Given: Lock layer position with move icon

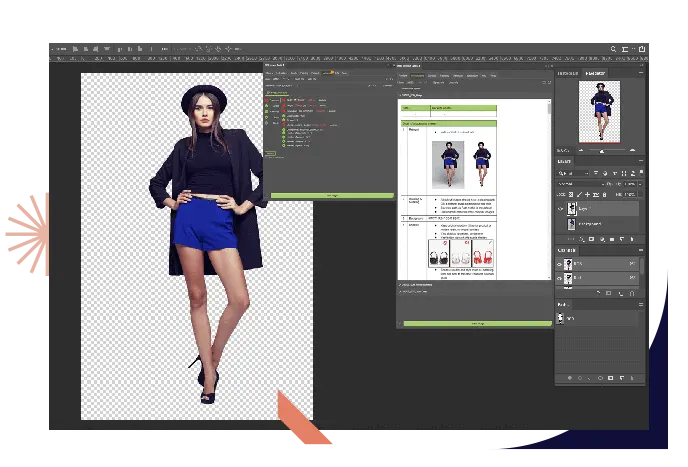Looking at the screenshot, I should [x=588, y=194].
